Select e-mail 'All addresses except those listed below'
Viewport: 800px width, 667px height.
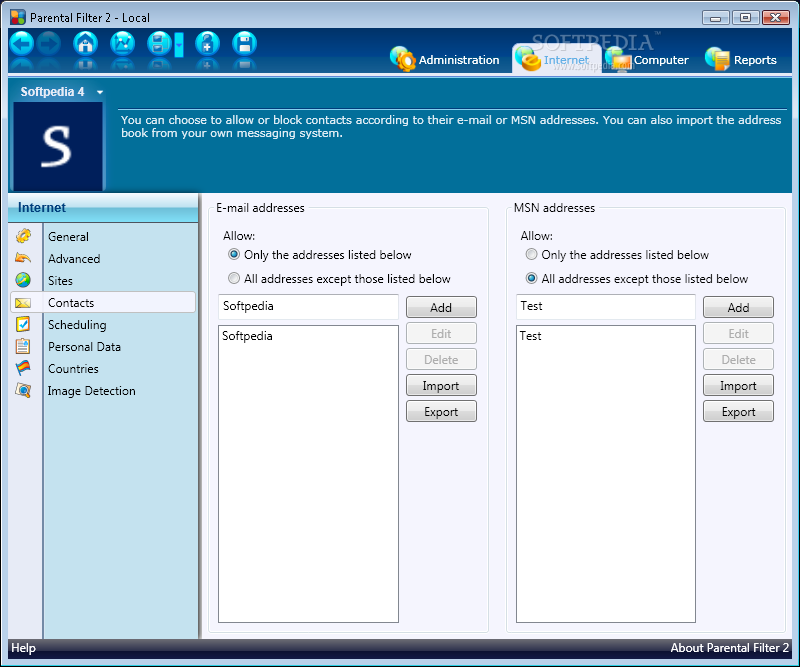coord(234,278)
